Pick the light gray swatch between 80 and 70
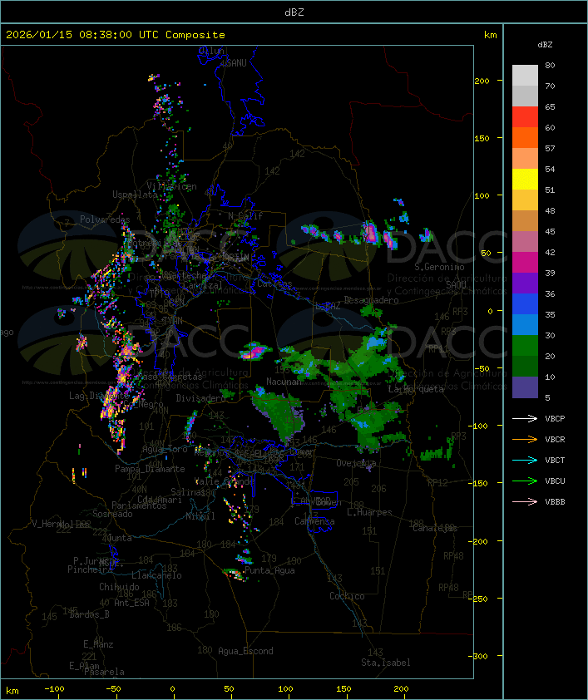The height and width of the screenshot is (700, 588). point(525,75)
